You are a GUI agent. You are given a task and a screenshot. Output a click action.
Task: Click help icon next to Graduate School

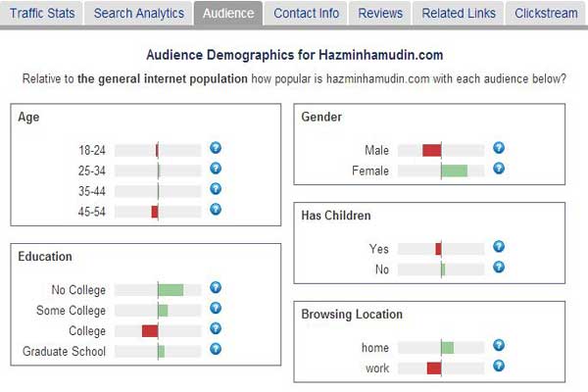216,349
